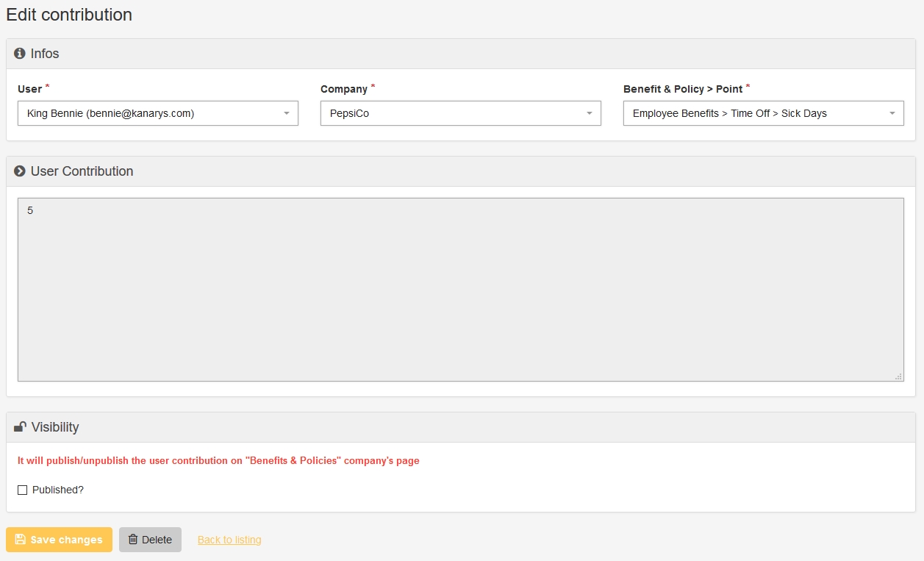Image resolution: width=924 pixels, height=561 pixels.
Task: Click the info circle icon beside Infos
Action: [20, 54]
